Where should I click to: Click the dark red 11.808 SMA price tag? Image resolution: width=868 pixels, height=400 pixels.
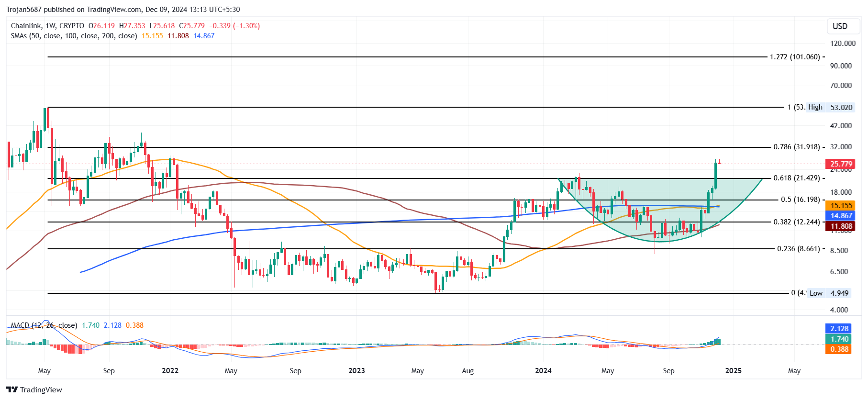click(x=841, y=226)
